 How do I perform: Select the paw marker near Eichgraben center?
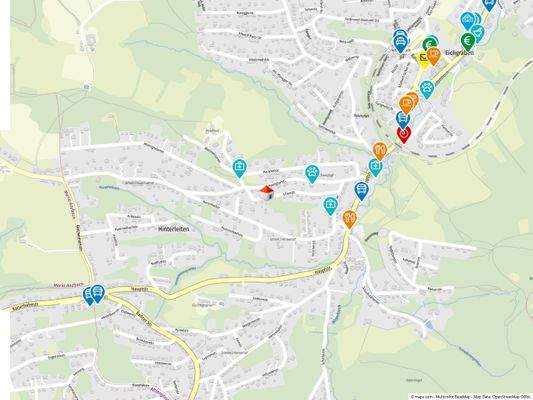pyautogui.click(x=427, y=89)
